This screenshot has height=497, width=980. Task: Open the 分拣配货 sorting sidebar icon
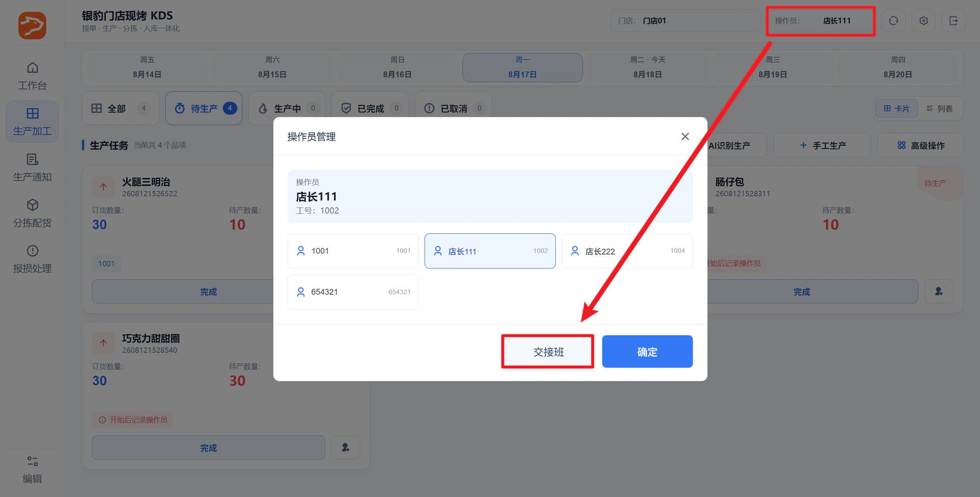point(32,213)
